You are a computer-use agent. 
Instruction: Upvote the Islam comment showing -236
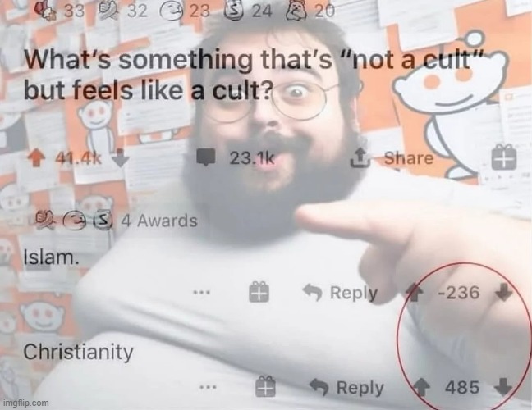413,293
